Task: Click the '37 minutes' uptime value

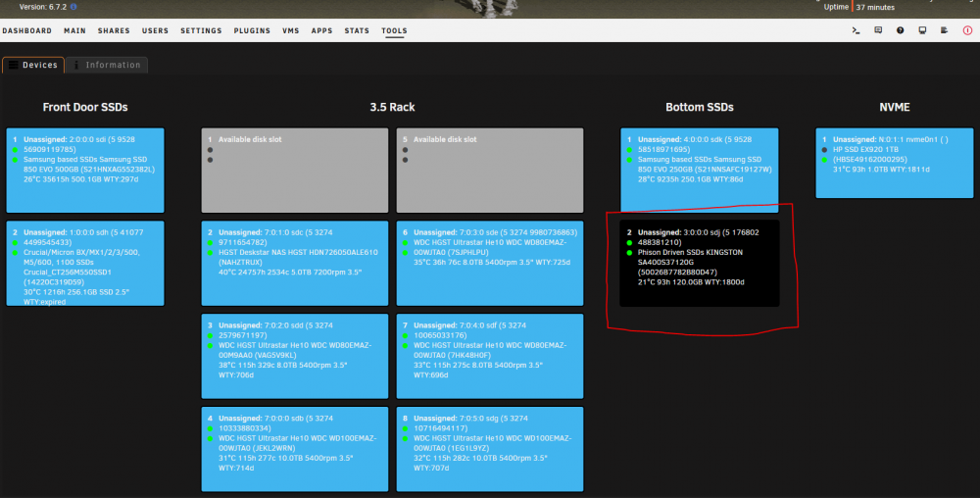Action: (x=875, y=8)
